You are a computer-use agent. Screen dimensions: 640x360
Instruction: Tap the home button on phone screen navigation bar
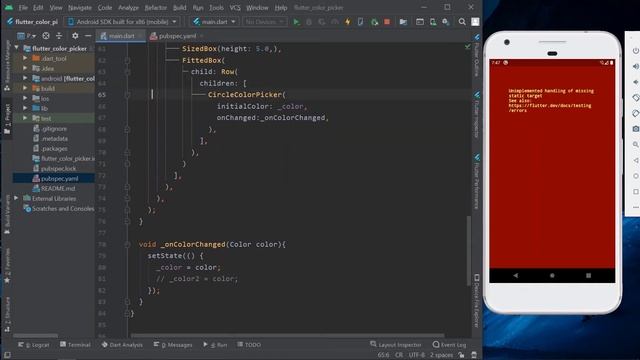coord(552,276)
